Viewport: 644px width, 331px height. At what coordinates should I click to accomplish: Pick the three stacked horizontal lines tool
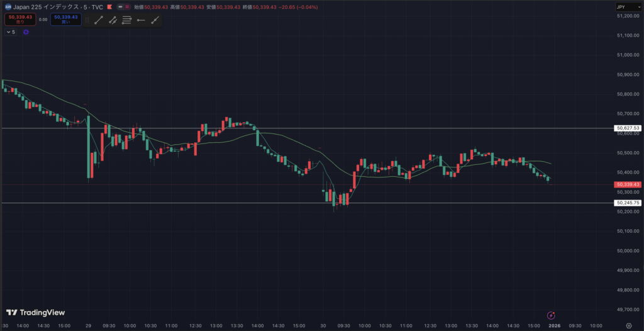[x=126, y=20]
